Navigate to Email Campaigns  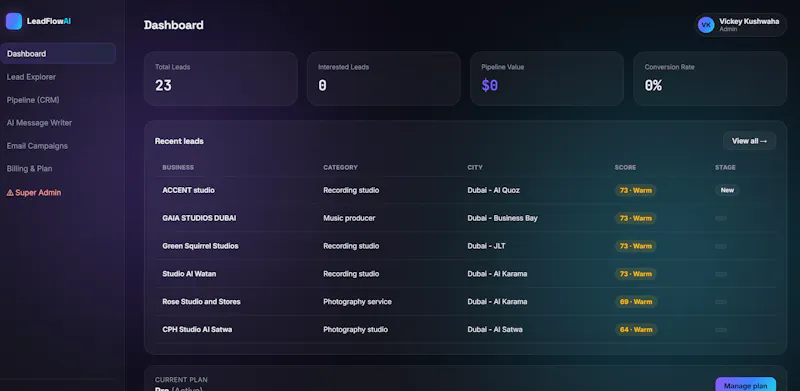37,146
